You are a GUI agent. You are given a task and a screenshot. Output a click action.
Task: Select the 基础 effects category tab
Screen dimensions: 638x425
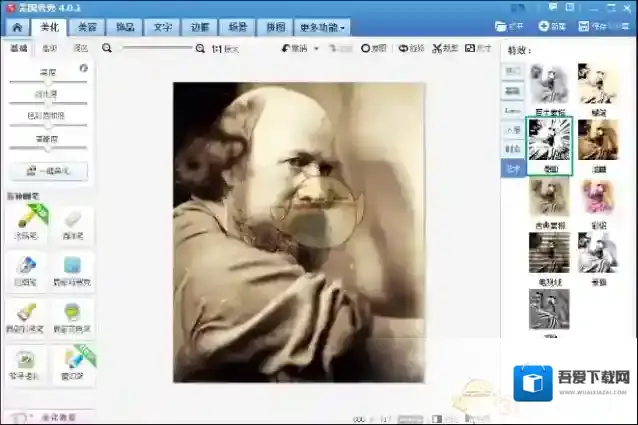coord(512,91)
